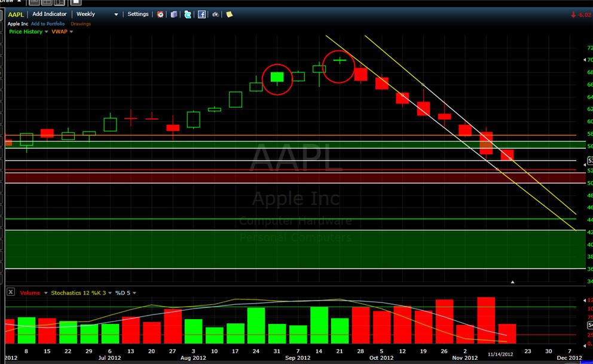The height and width of the screenshot is (364, 593).
Task: Click the Add Indicator button
Action: 50,14
